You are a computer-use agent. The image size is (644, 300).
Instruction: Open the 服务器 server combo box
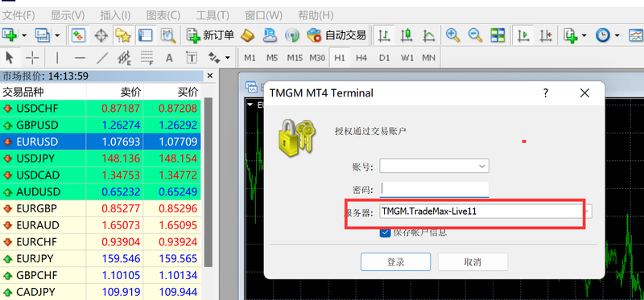click(486, 212)
